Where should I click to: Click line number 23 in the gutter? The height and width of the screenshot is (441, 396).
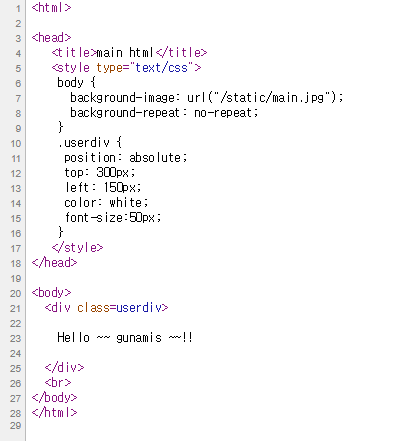coord(16,338)
